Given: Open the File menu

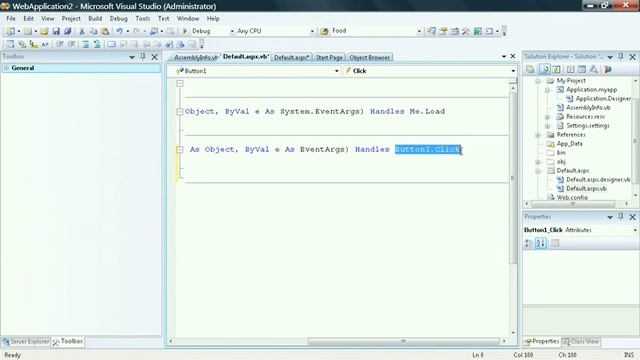Looking at the screenshot, I should 11,18.
